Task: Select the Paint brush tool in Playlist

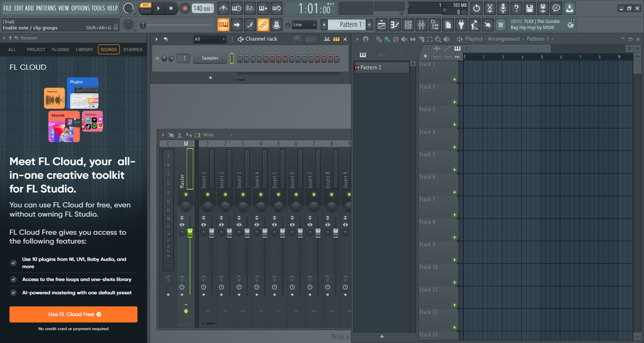Action: [x=387, y=39]
